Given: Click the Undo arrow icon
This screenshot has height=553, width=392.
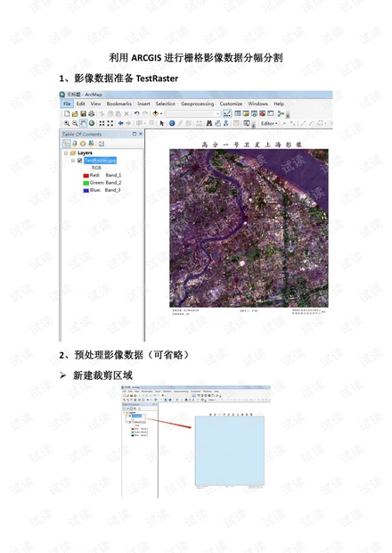Looking at the screenshot, I should (136, 113).
